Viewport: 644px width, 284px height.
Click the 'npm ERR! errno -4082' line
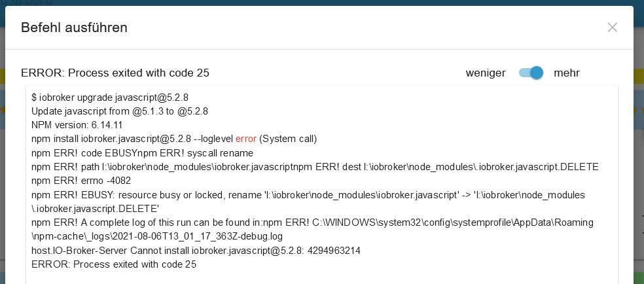(x=81, y=181)
